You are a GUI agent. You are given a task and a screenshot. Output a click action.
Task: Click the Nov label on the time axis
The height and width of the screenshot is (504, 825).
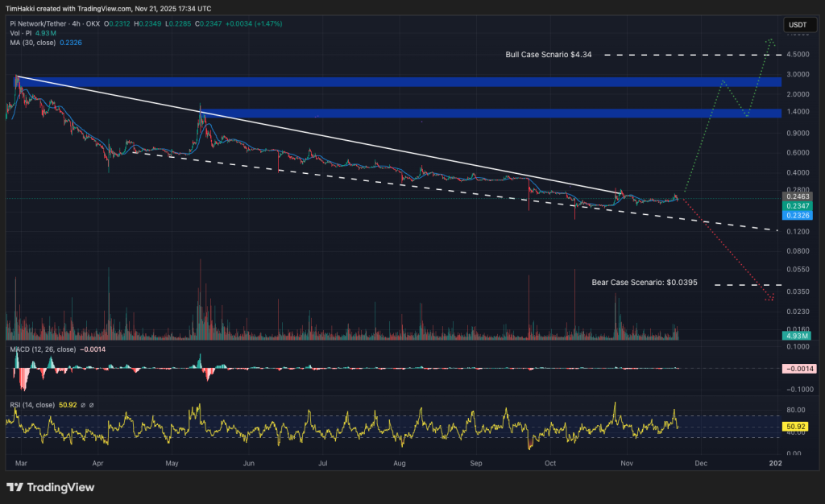coord(624,464)
